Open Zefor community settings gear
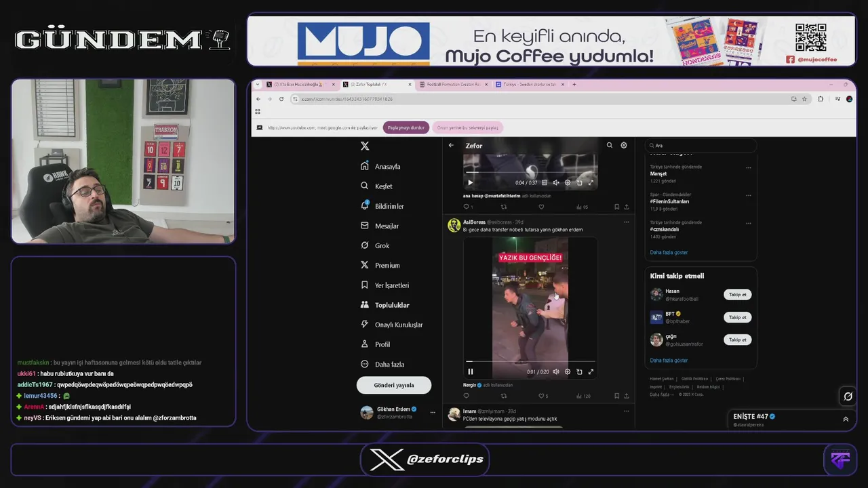 624,145
